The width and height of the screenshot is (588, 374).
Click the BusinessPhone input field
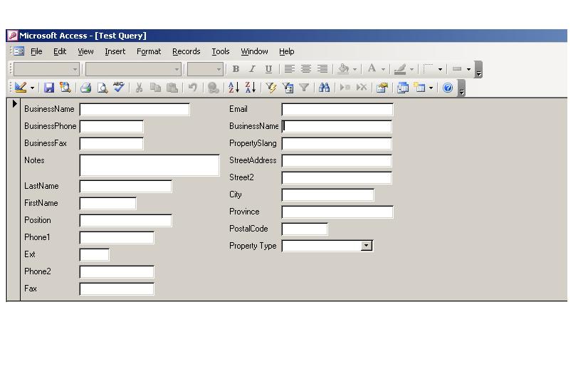pyautogui.click(x=111, y=126)
